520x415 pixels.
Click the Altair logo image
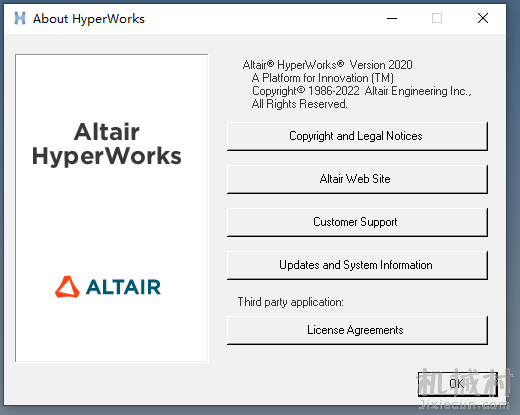pyautogui.click(x=108, y=287)
